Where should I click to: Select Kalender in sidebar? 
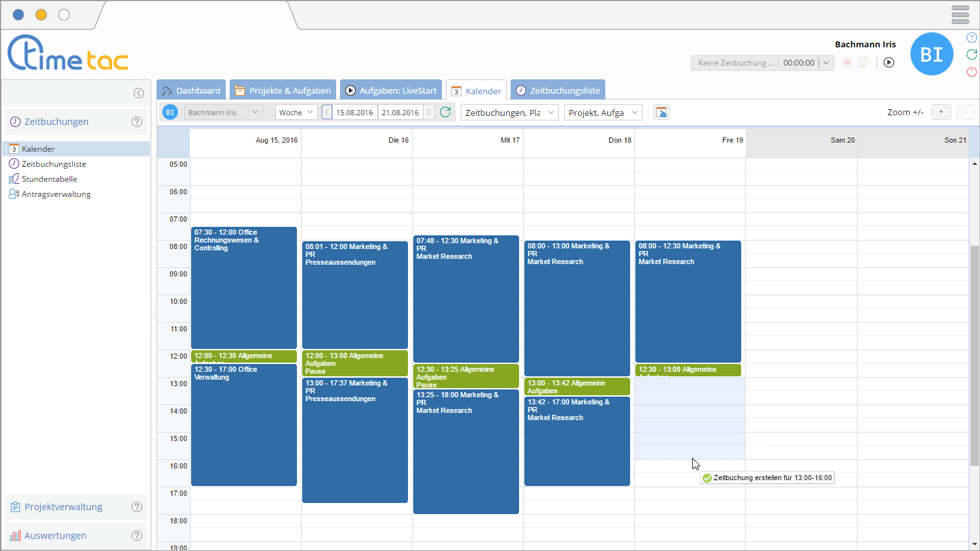76,149
